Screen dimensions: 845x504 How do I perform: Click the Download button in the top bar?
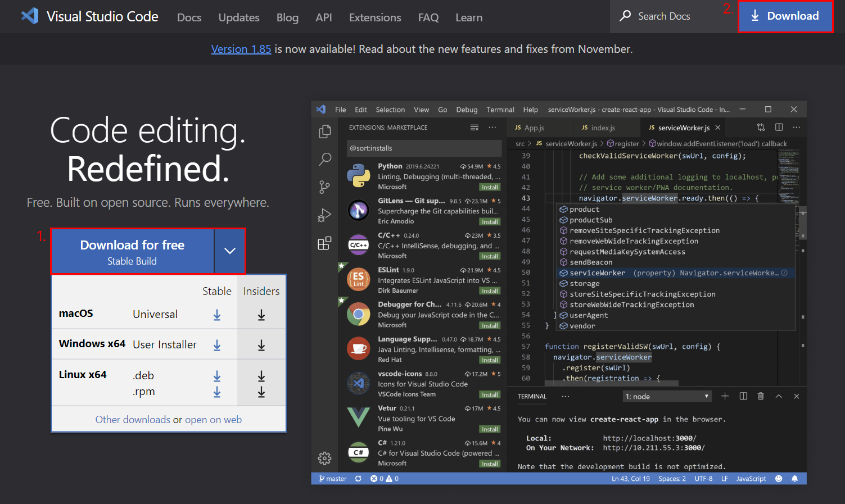pos(785,16)
